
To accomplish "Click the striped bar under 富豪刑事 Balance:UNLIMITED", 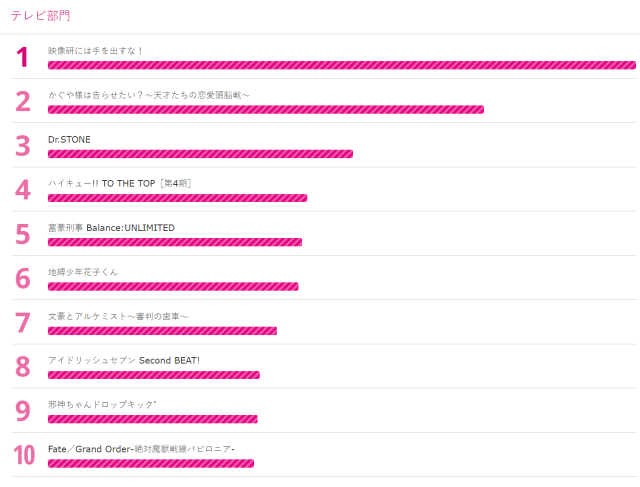I will [174, 242].
